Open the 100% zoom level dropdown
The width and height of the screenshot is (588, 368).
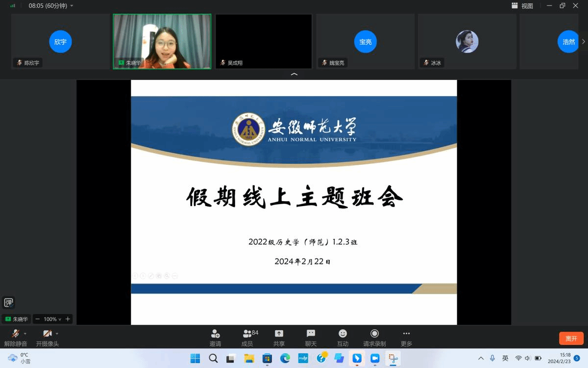(x=52, y=319)
